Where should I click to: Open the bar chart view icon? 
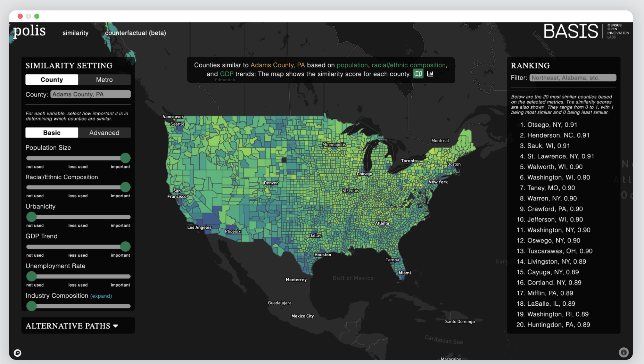pos(430,74)
